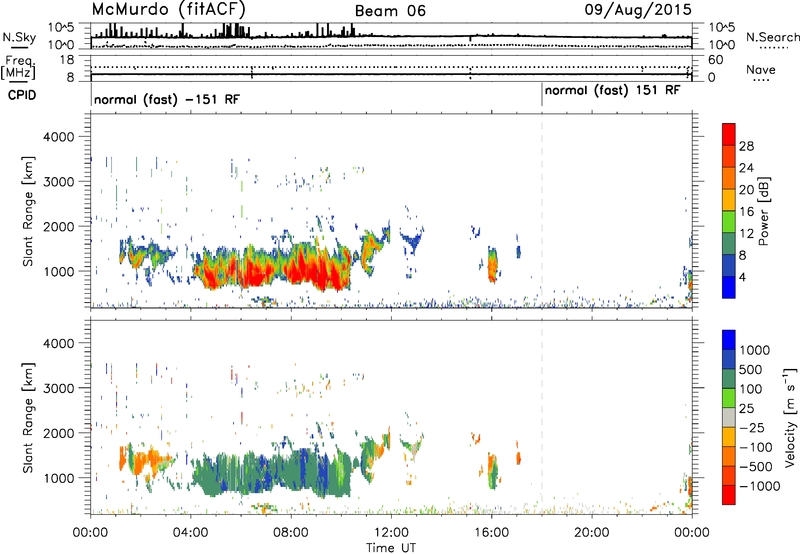Pick the teal 100-500 velocity colorbar segment

(x=729, y=379)
